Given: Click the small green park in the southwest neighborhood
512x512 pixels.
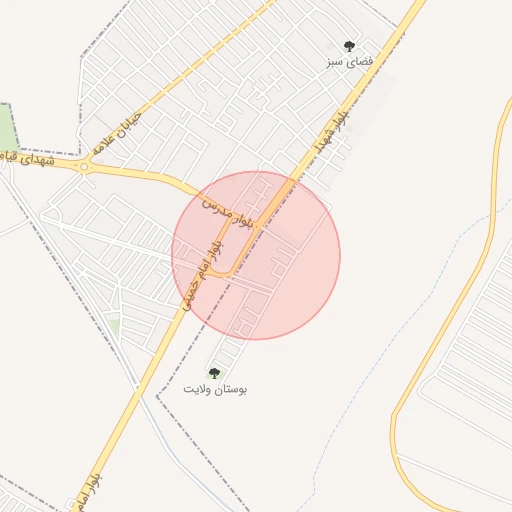Looking at the screenshot, I should pos(114,327).
